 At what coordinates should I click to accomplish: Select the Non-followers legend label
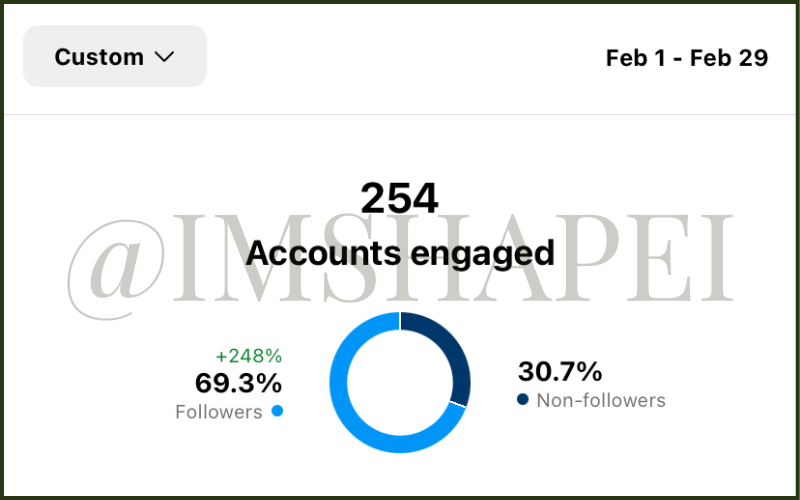point(600,401)
